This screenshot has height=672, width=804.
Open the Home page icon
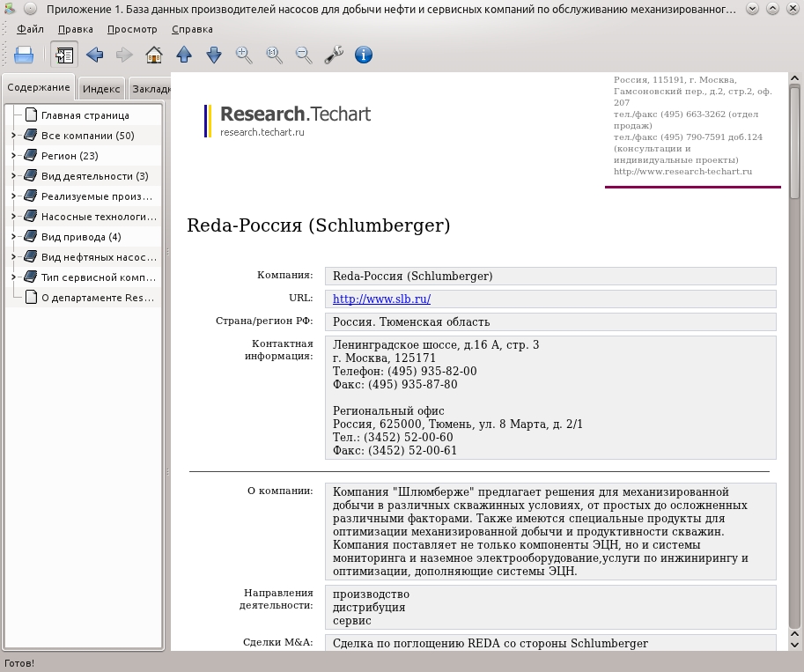[154, 55]
